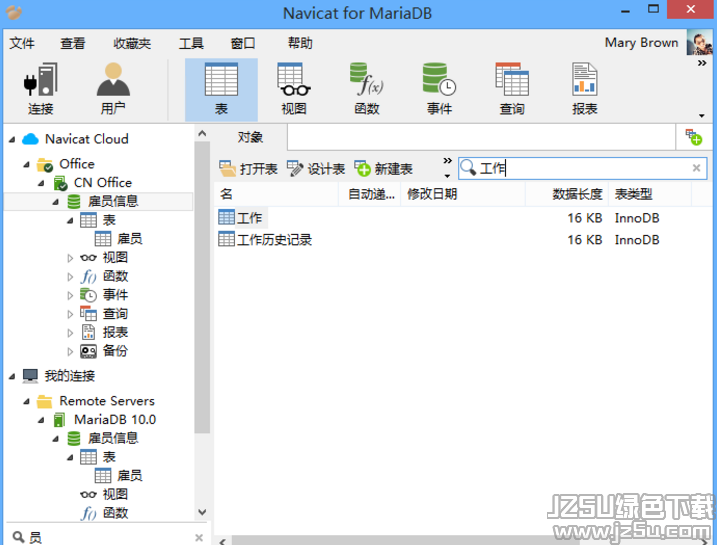The height and width of the screenshot is (545, 717).
Task: Select the 雇员 table under CN Office
Action: point(129,239)
